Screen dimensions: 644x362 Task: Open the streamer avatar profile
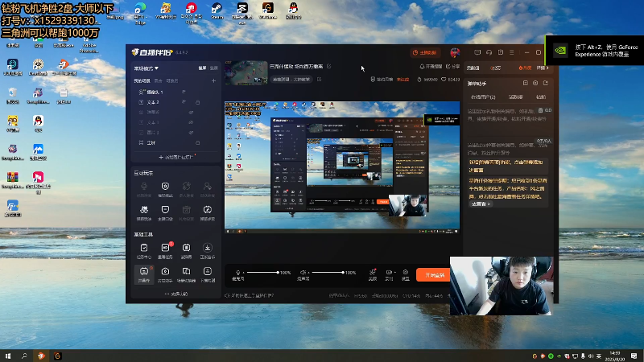[455, 52]
